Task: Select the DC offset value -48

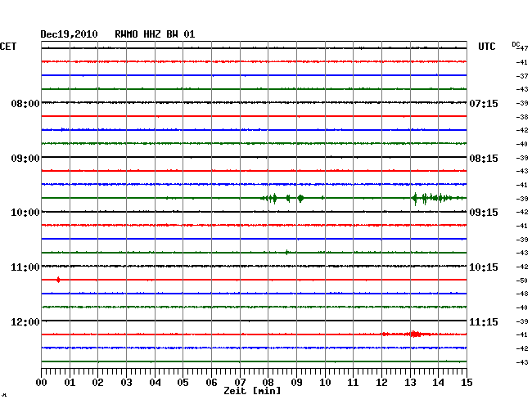Action: pos(522,294)
